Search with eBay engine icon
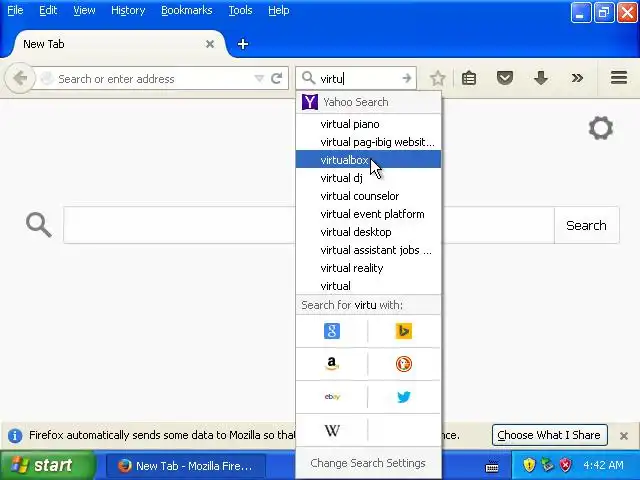The height and width of the screenshot is (480, 640). (x=332, y=397)
